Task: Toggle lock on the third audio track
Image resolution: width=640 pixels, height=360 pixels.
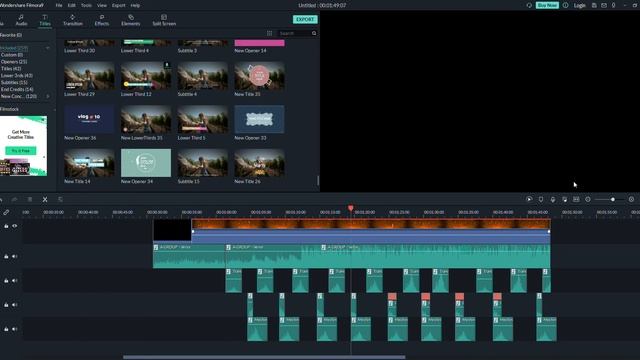Action: [x=6, y=304]
